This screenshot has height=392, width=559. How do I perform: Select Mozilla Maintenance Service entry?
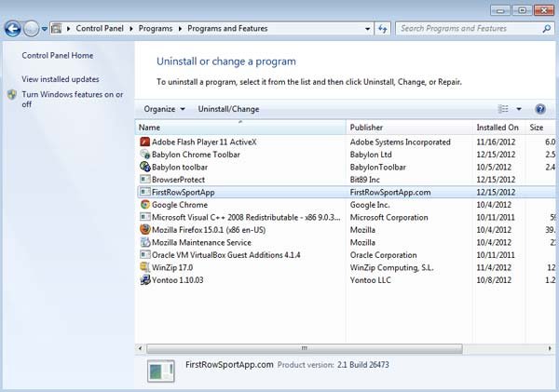tap(201, 242)
